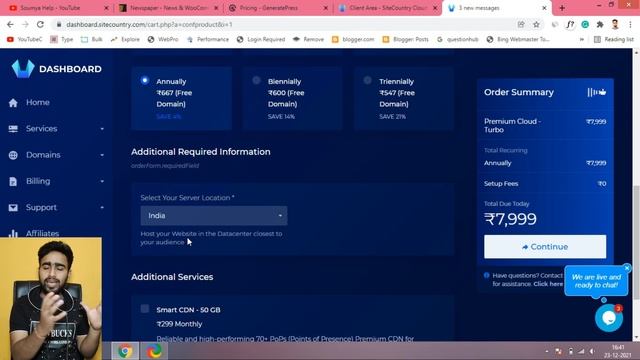Screen dimensions: 640x360
Task: Click the share page icon
Action: 521,24
